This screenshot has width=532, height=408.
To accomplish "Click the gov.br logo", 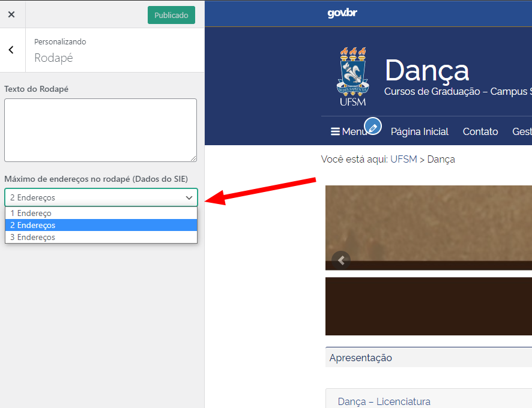I will click(x=342, y=13).
